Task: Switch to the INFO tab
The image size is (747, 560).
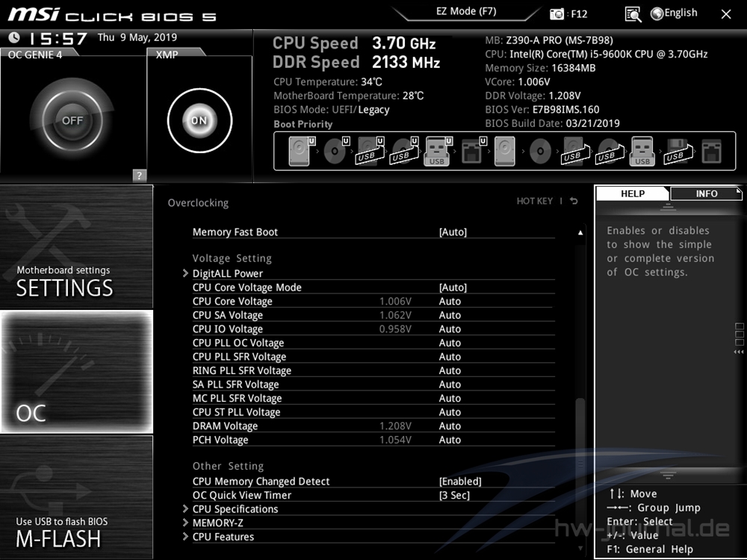Action: tap(706, 193)
